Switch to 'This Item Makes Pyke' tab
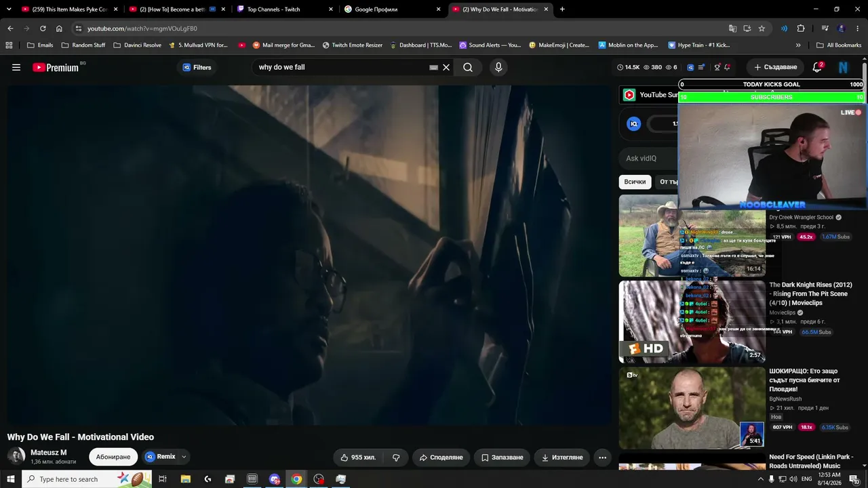 69,9
